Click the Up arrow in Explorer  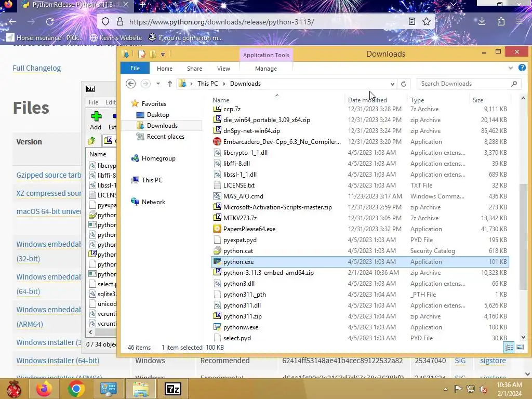(x=170, y=84)
